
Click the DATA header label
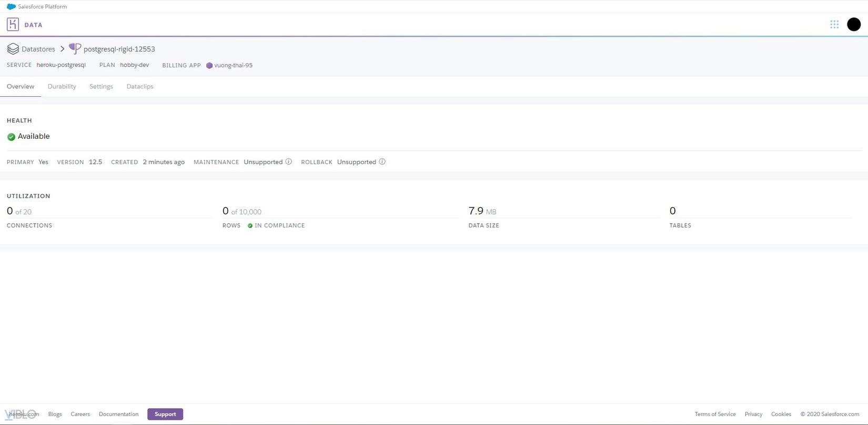(x=33, y=25)
